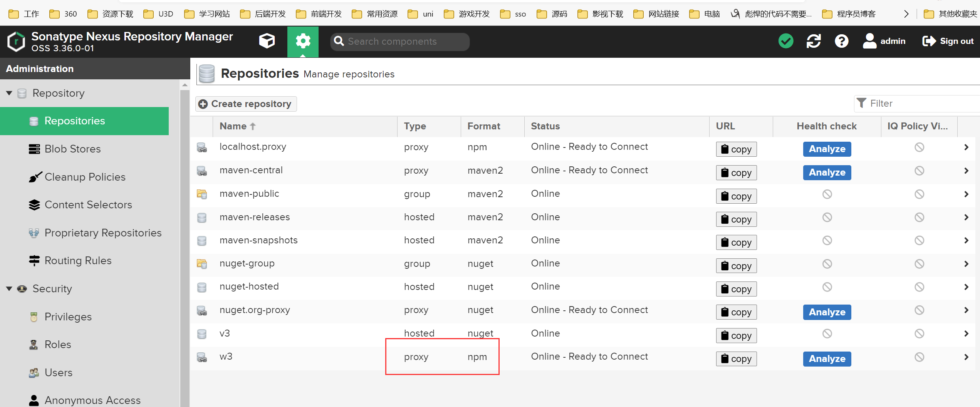Image resolution: width=980 pixels, height=407 pixels.
Task: Open the 程序员博客 bookmark folder
Action: click(849, 14)
